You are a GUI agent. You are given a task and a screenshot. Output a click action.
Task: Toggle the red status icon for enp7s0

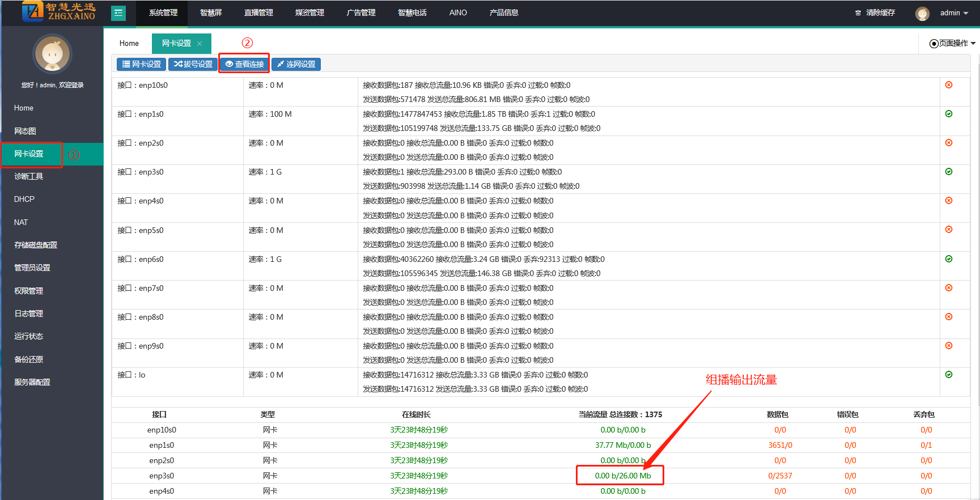(949, 288)
